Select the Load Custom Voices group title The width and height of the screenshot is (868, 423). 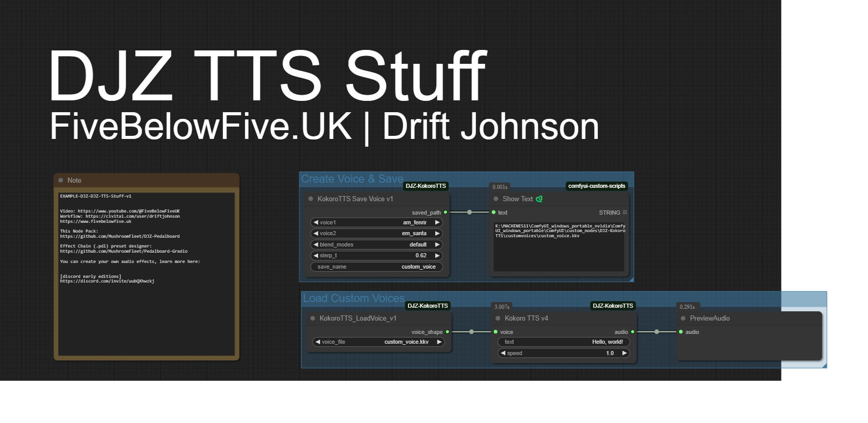coord(354,298)
